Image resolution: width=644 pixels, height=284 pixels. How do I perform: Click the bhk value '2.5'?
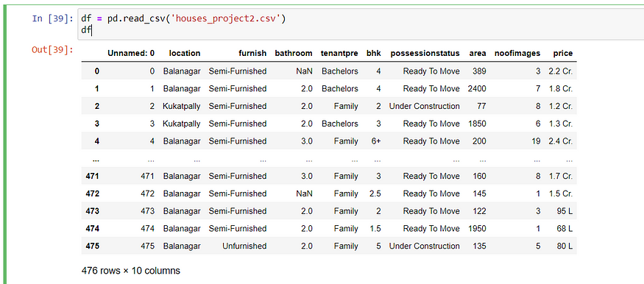click(x=375, y=194)
